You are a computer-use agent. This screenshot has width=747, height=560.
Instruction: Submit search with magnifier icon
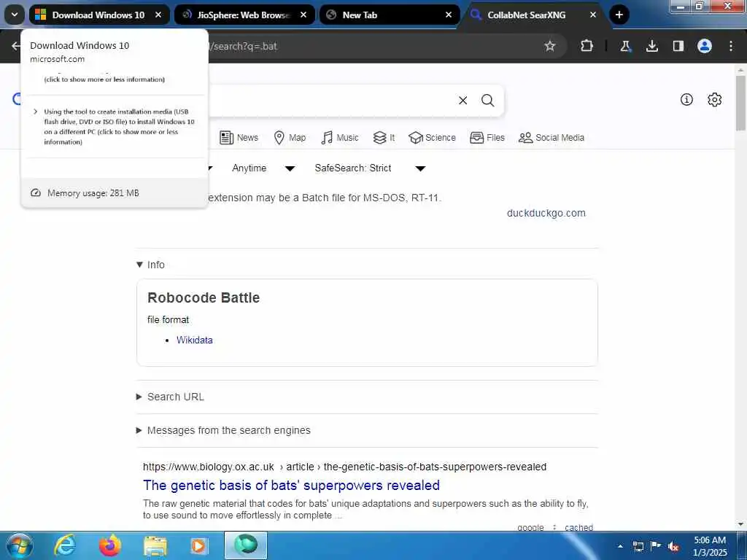487,101
